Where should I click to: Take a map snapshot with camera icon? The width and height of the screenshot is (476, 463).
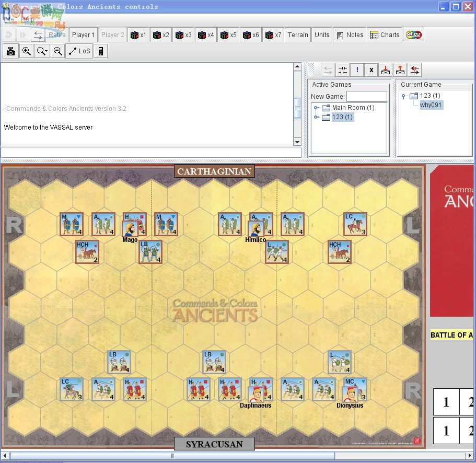pyautogui.click(x=11, y=51)
